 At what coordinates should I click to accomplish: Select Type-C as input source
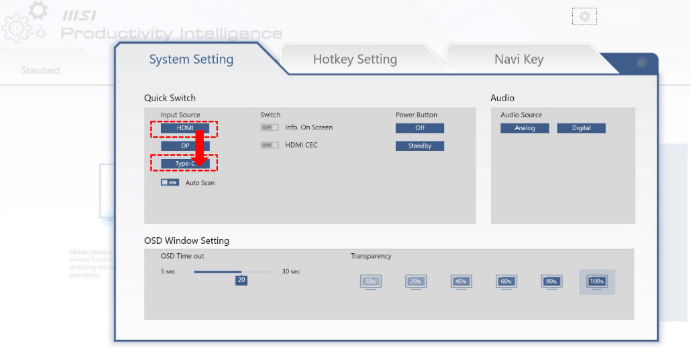(x=185, y=164)
